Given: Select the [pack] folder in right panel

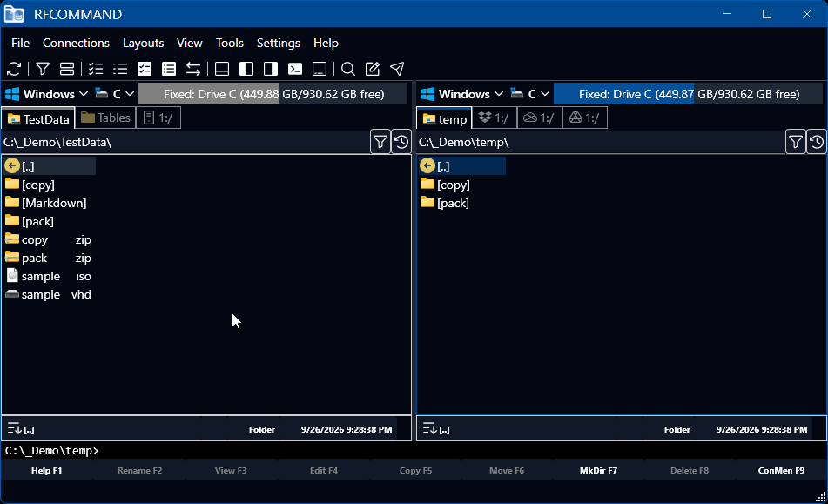Looking at the screenshot, I should point(462,203).
